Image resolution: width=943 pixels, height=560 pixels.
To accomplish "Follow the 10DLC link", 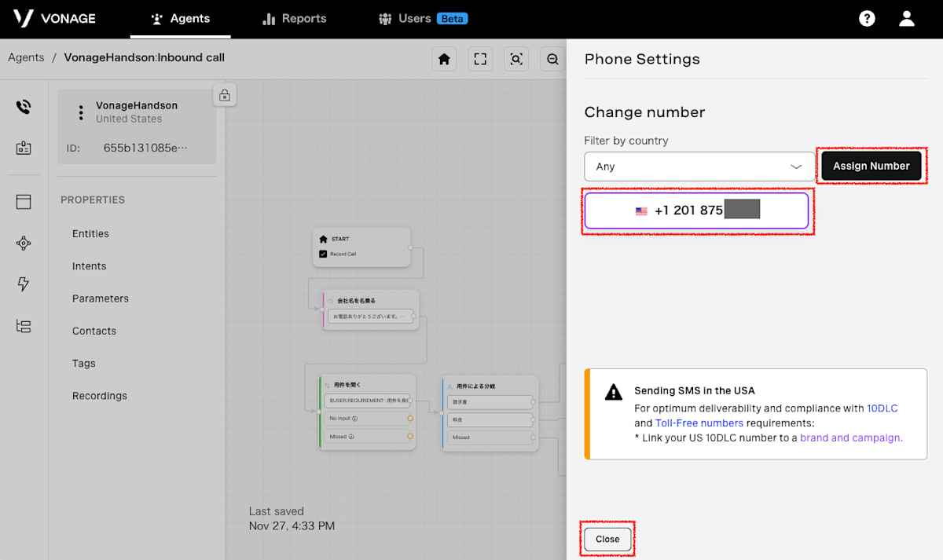I will [882, 408].
